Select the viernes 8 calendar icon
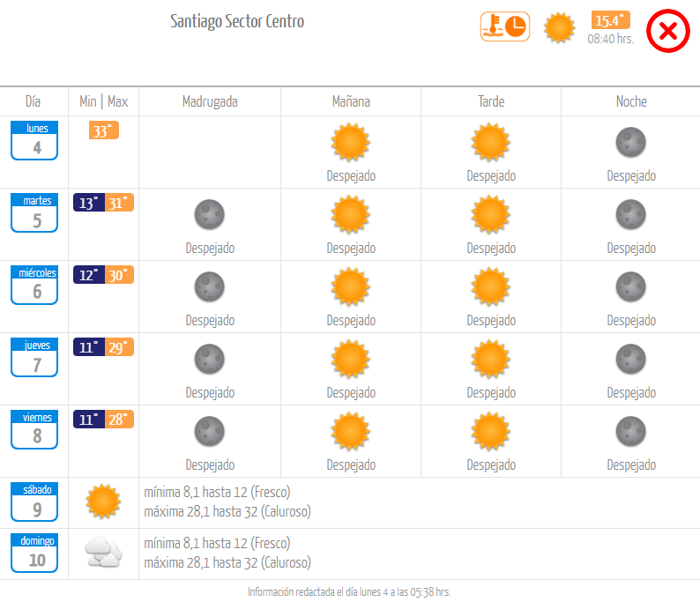This screenshot has height=602, width=700. (x=34, y=429)
